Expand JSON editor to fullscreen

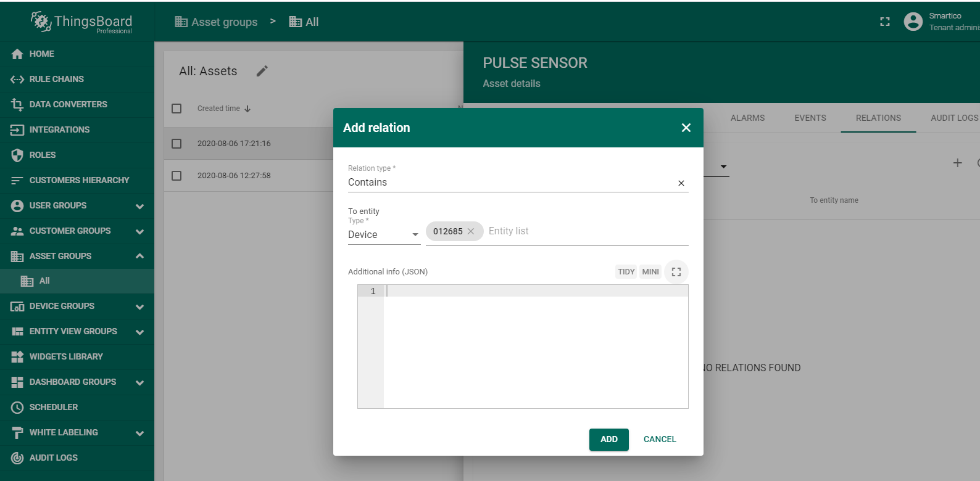(676, 272)
